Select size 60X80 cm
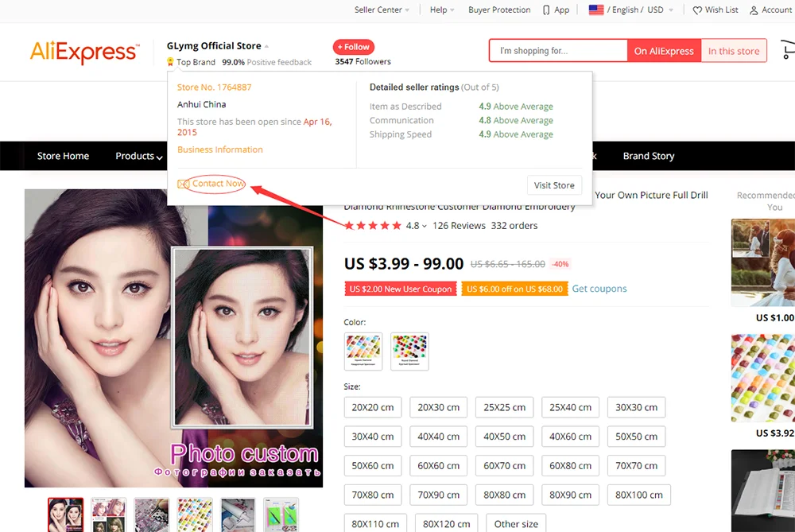795x532 pixels. pyautogui.click(x=570, y=465)
